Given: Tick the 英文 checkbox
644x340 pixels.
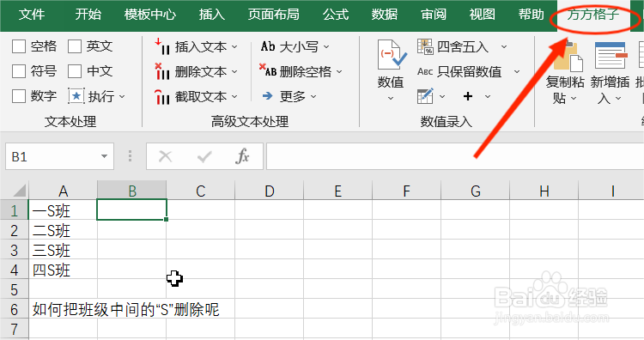Looking at the screenshot, I should [75, 46].
